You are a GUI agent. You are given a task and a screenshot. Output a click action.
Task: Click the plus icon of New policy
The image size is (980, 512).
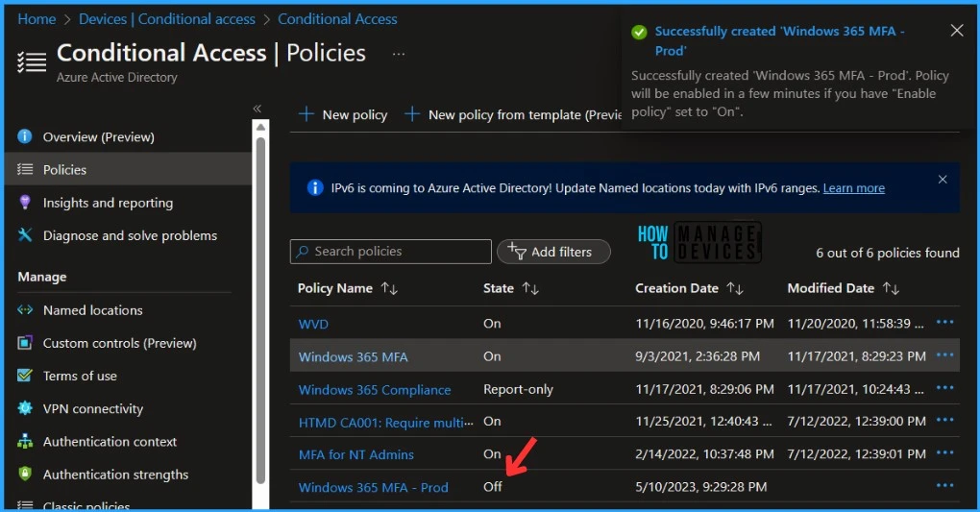point(306,113)
